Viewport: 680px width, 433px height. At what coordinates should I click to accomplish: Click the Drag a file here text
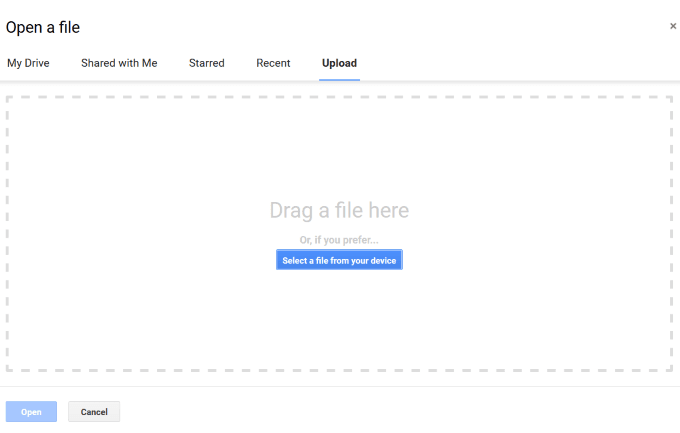339,210
